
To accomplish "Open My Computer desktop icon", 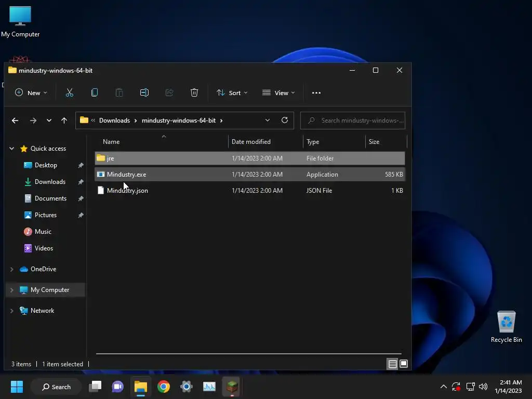I will (x=20, y=22).
